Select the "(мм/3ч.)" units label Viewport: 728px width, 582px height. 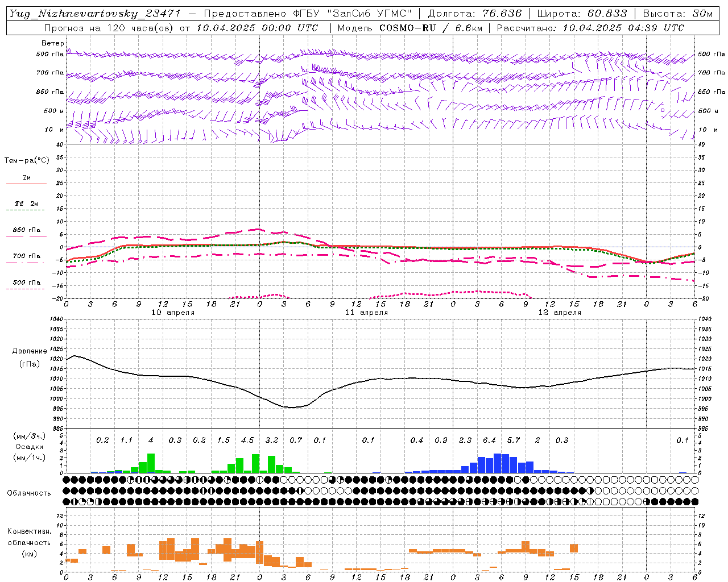click(x=29, y=436)
